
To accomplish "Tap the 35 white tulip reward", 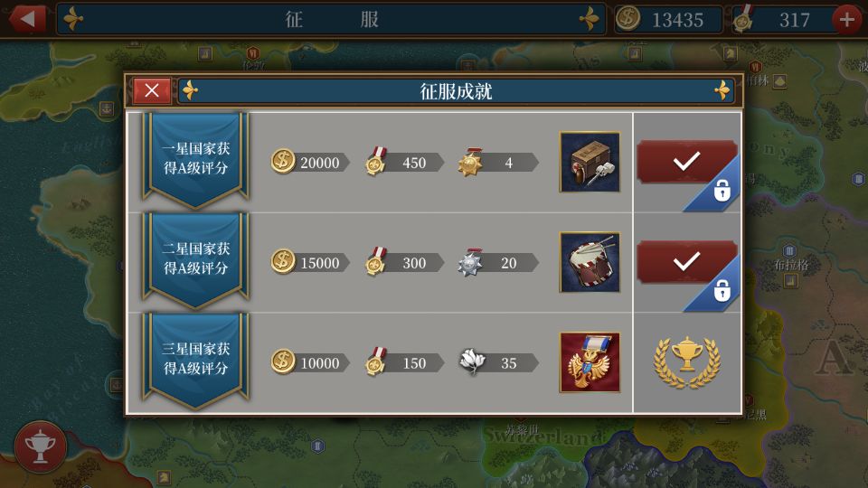I will [499, 363].
